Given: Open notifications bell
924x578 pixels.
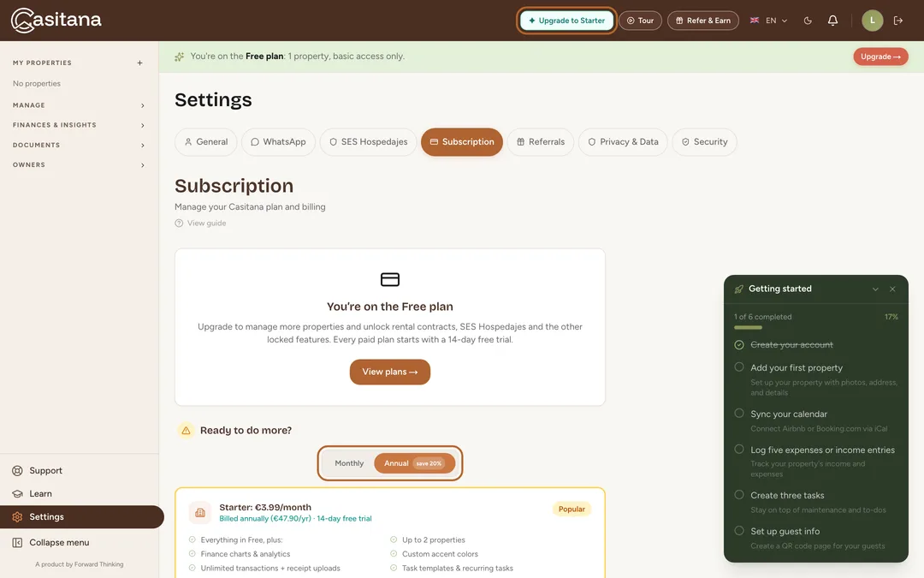Looking at the screenshot, I should click(832, 21).
